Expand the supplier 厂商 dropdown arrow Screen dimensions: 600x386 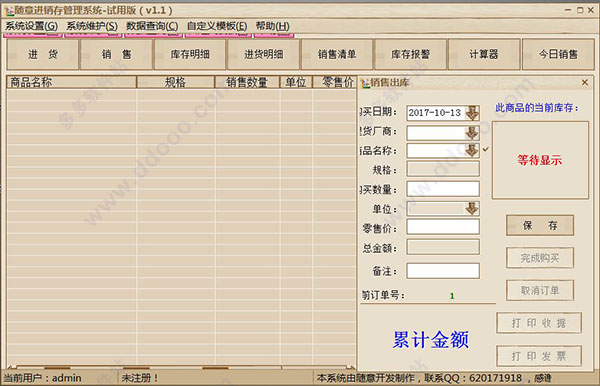tap(472, 133)
